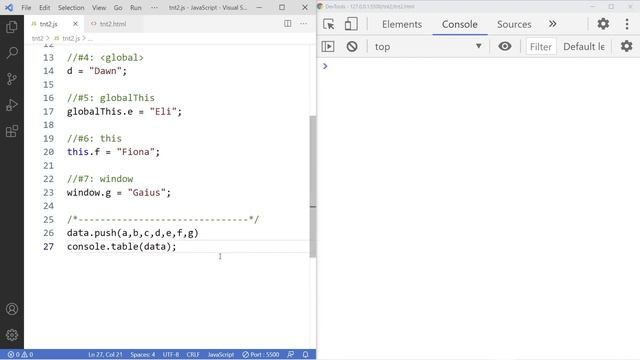Viewport: 640px width, 360px height.
Task: Open the Go menu
Action: tap(118, 7)
